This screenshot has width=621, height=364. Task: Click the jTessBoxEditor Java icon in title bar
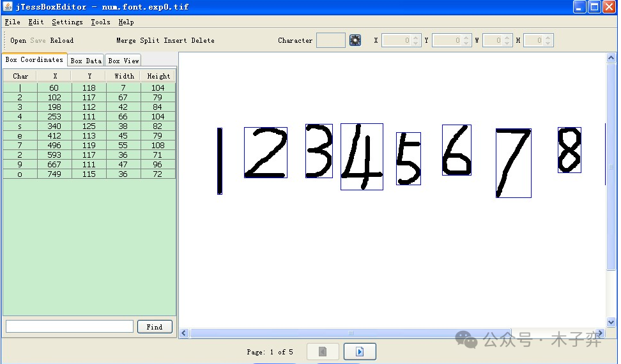[8, 7]
